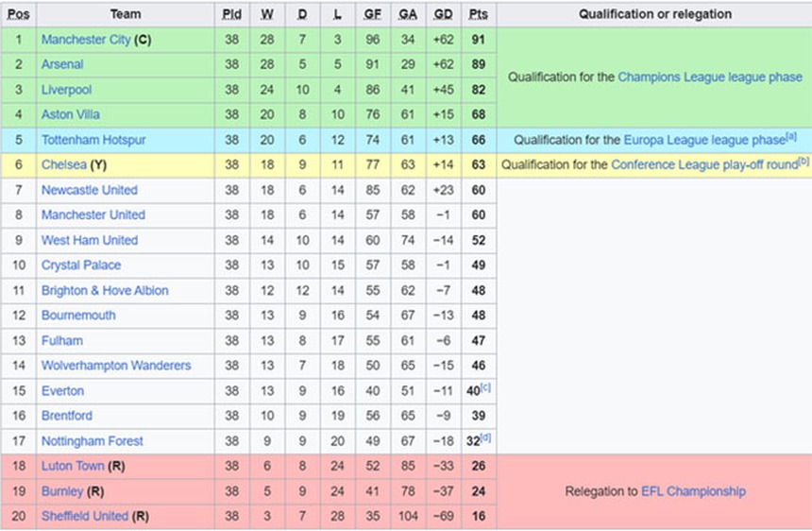812x531 pixels.
Task: Open the Liverpool team page
Action: click(66, 90)
